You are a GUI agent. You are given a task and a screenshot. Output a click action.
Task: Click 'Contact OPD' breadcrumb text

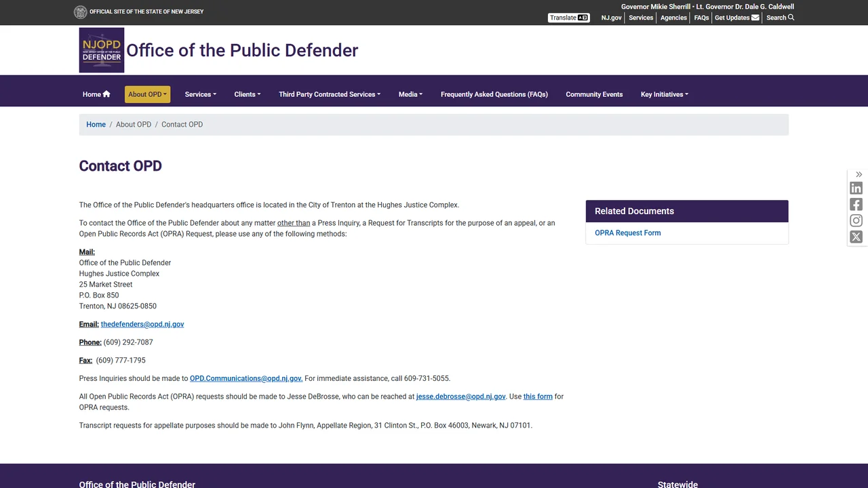(182, 125)
